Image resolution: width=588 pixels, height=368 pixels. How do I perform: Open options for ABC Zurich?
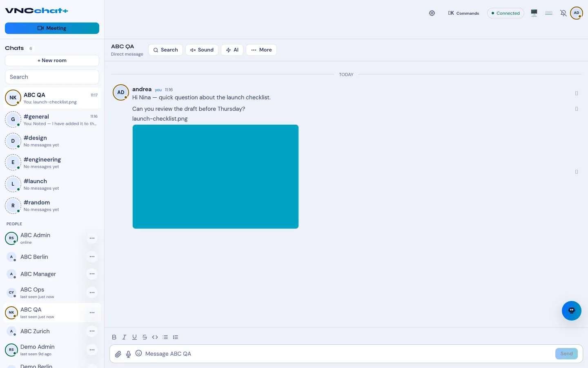(92, 331)
